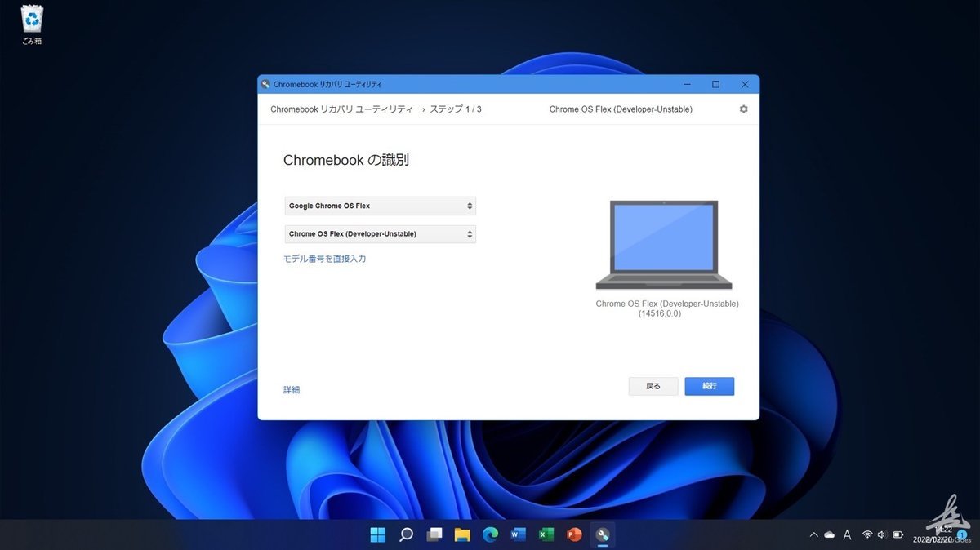Viewport: 980px width, 550px height.
Task: Launch Microsoft Edge from the taskbar
Action: click(x=490, y=535)
